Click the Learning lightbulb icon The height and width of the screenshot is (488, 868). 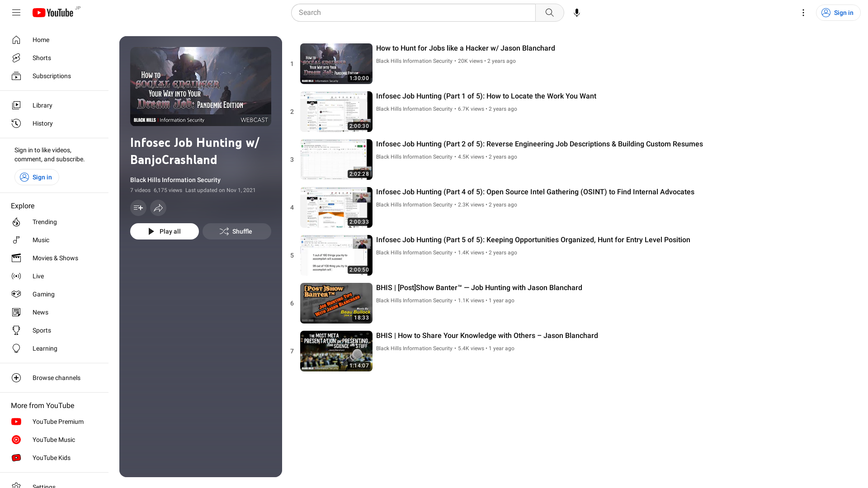pyautogui.click(x=16, y=348)
